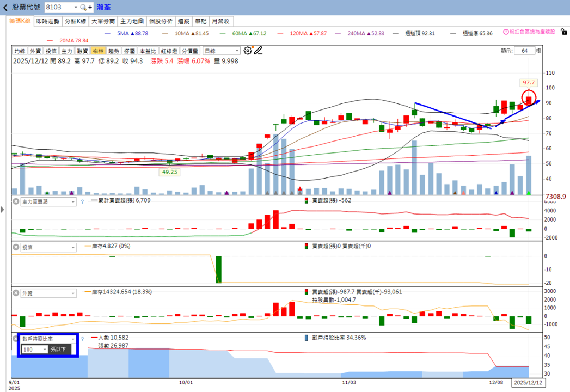Close the 外資 indicator panel
The height and width of the screenshot is (392, 570).
click(x=16, y=293)
